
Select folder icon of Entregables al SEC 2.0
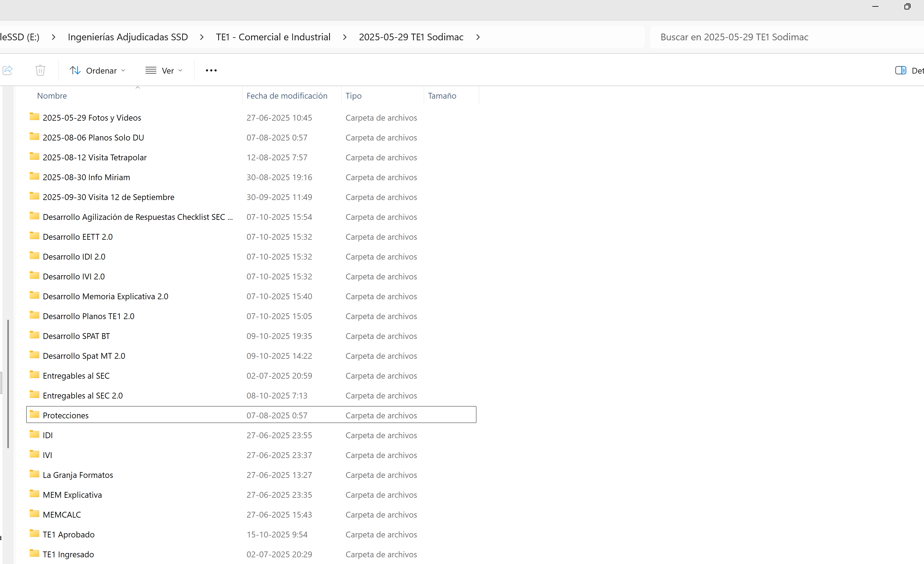click(35, 395)
